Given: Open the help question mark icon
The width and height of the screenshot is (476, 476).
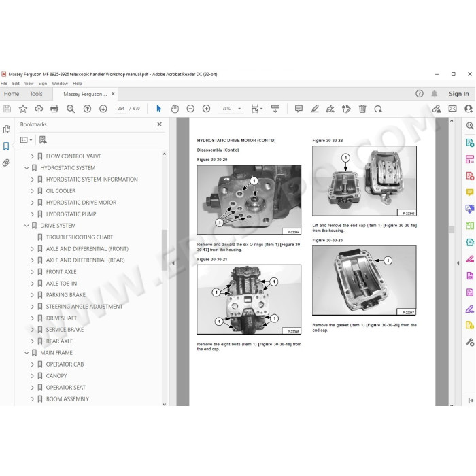Looking at the screenshot, I should pos(420,94).
